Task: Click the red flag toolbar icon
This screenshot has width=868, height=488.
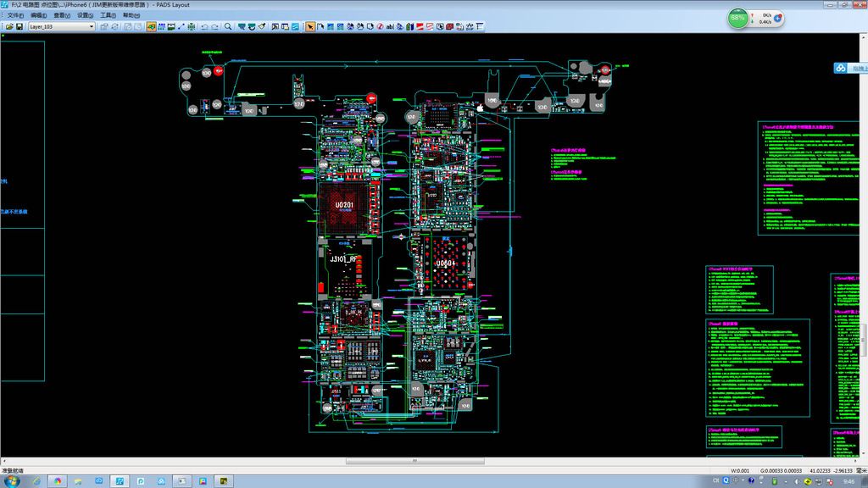Action: [420, 26]
